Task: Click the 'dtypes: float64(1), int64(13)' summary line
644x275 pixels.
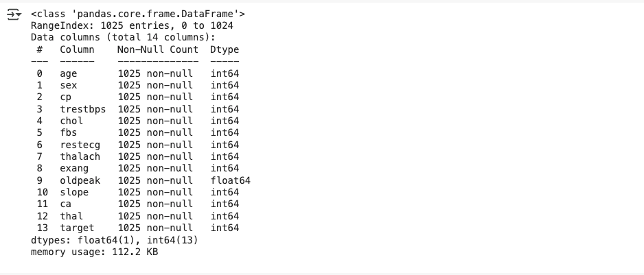Action: pos(115,239)
